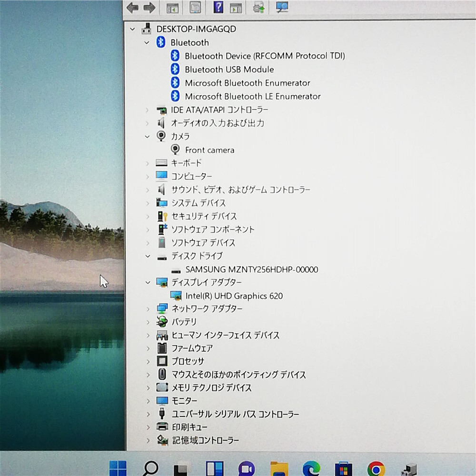The height and width of the screenshot is (476, 476).
Task: Collapse the ディスプレイ アダプター category
Action: 148,283
